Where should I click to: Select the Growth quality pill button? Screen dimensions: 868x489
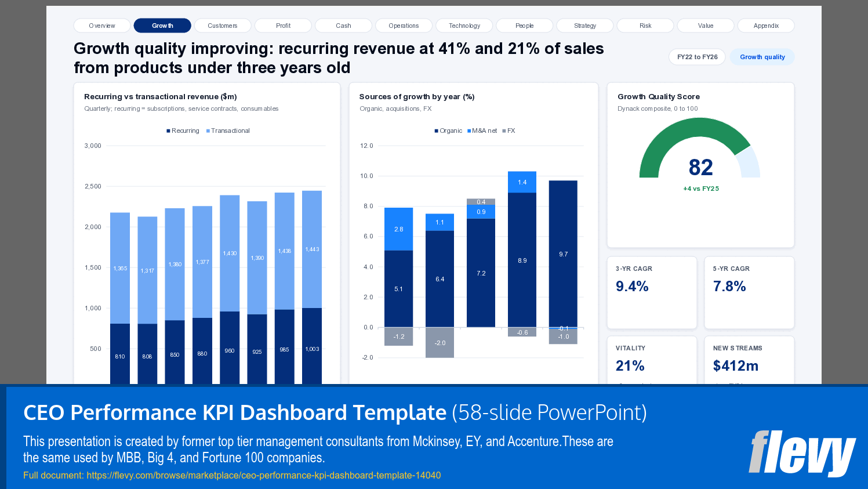[762, 57]
